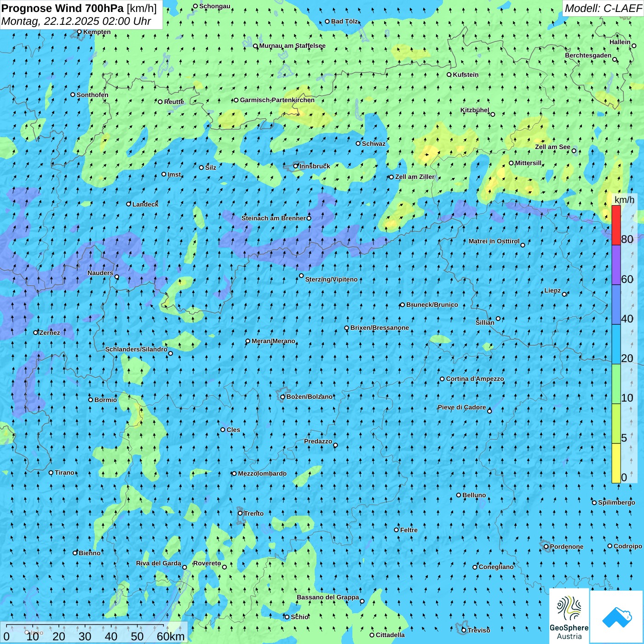
Task: Click the Imst map label
Action: (x=174, y=174)
